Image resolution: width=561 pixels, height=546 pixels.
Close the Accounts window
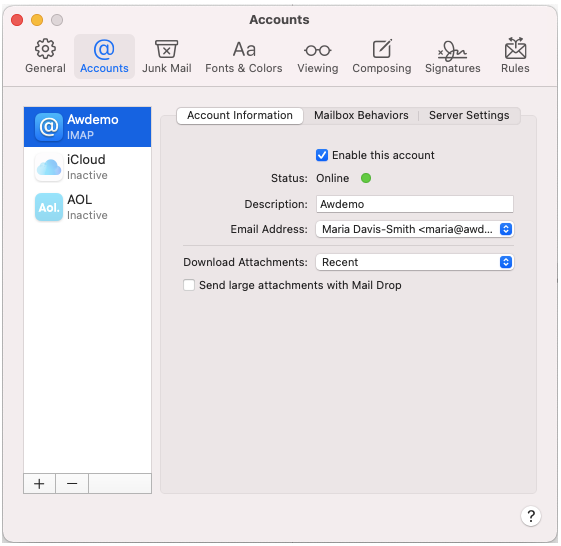(17, 20)
